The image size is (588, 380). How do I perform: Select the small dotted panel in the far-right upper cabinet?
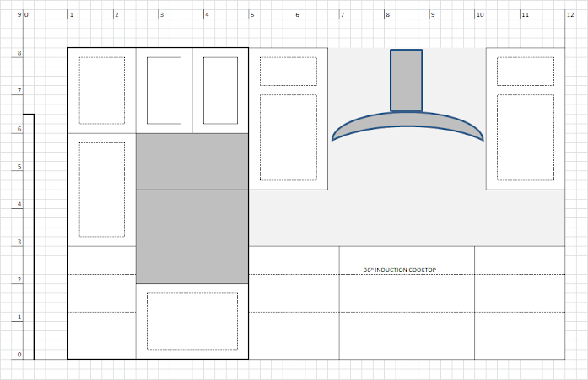526,71
